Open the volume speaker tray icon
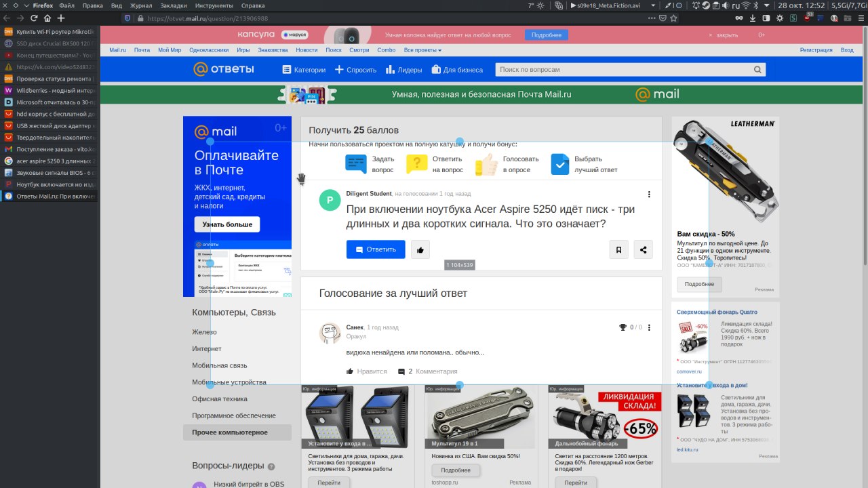Viewport: 868px width, 488px height. coord(726,5)
